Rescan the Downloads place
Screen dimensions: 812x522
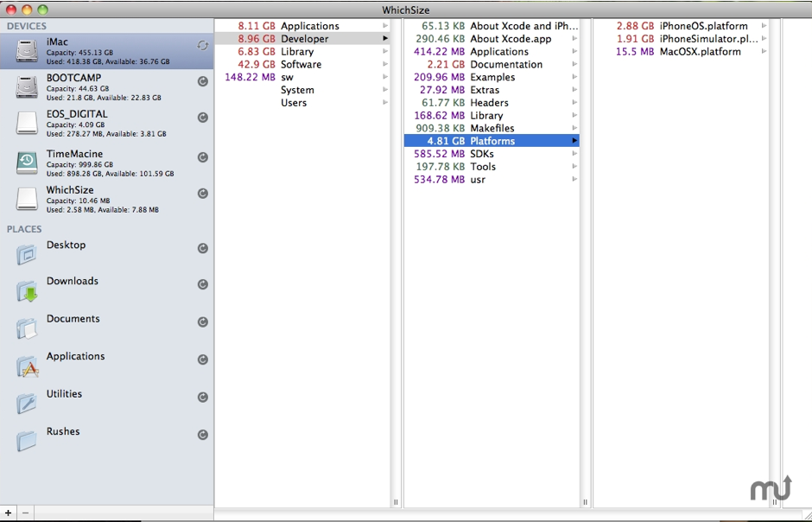(x=203, y=284)
